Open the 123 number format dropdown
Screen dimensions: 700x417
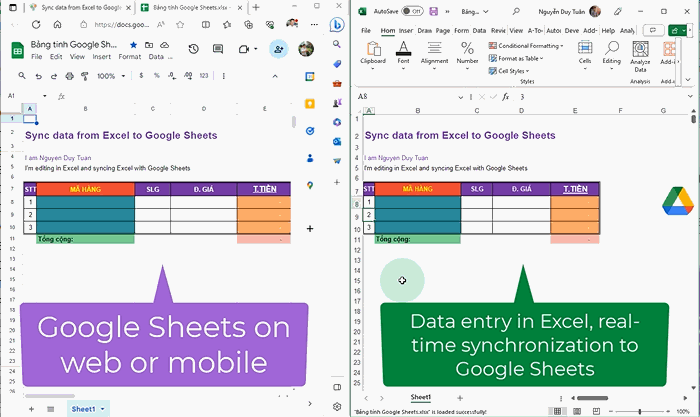click(204, 75)
